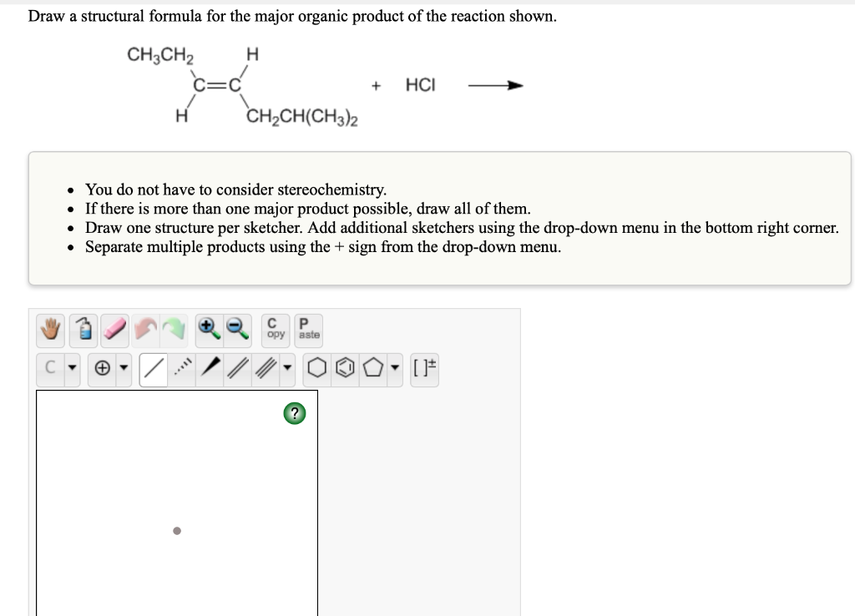Image resolution: width=855 pixels, height=616 pixels.
Task: Click the CH2CH(CH3)2 group label
Action: pos(302,118)
